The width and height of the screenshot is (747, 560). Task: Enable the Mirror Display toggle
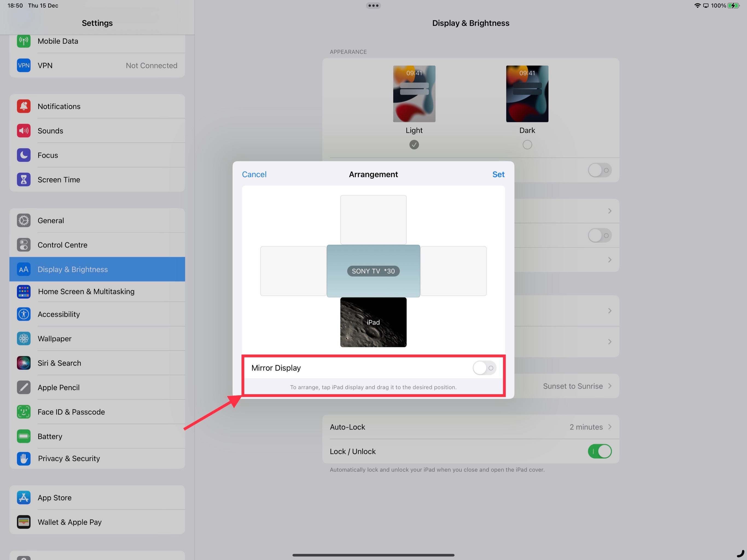[x=484, y=368]
